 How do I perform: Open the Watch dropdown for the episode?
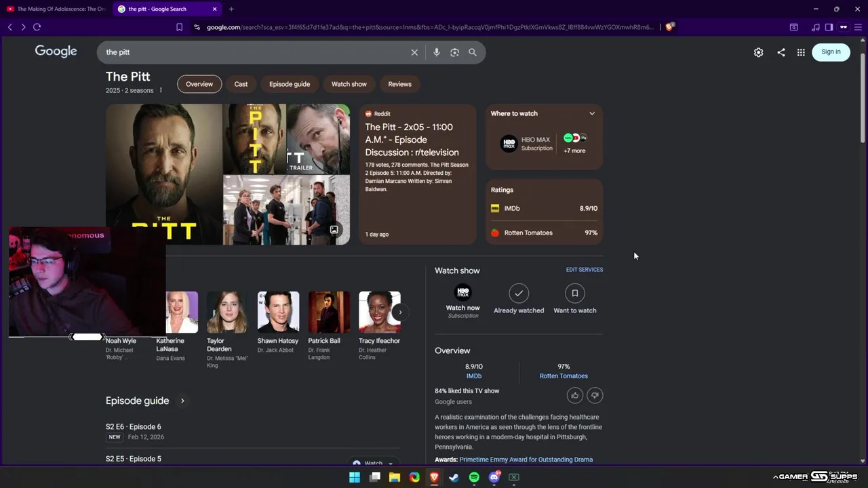tap(373, 463)
